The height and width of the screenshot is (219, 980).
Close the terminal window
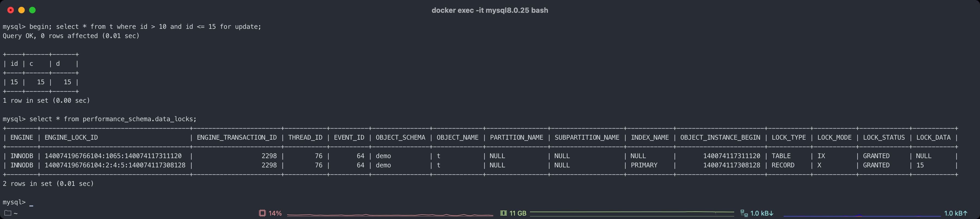(11, 10)
